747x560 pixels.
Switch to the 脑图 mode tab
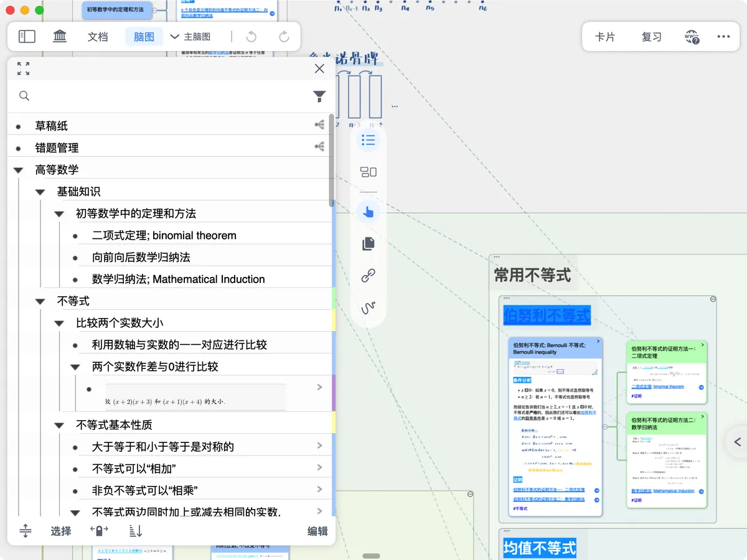pos(144,37)
